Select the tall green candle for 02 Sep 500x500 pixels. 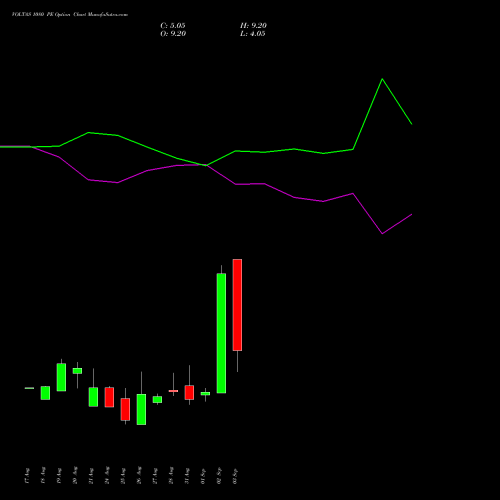(221, 333)
